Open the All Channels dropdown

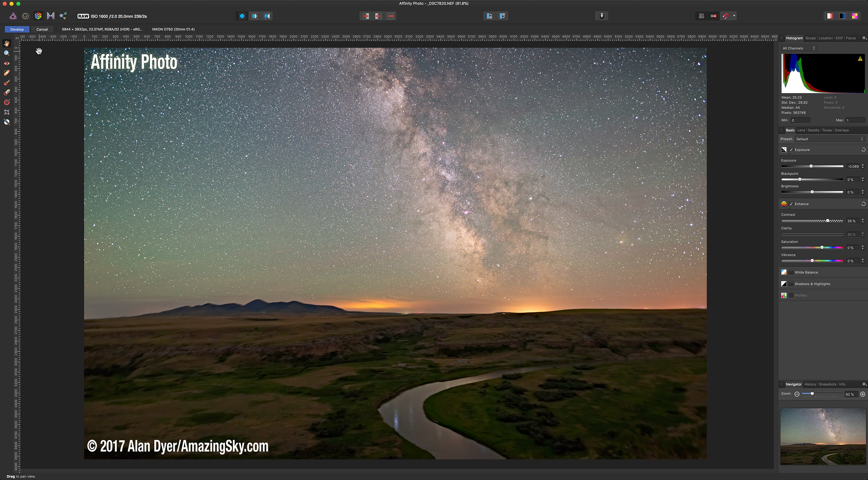click(799, 48)
